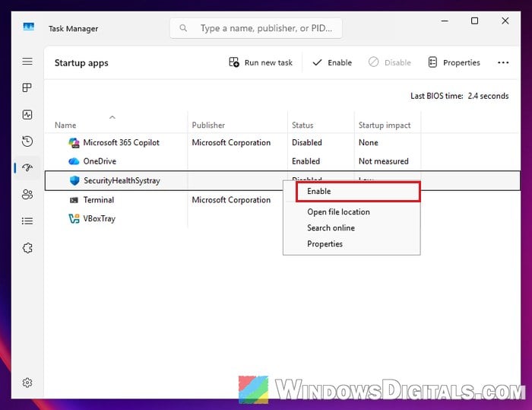Click the Disable toolbar button

tap(390, 62)
